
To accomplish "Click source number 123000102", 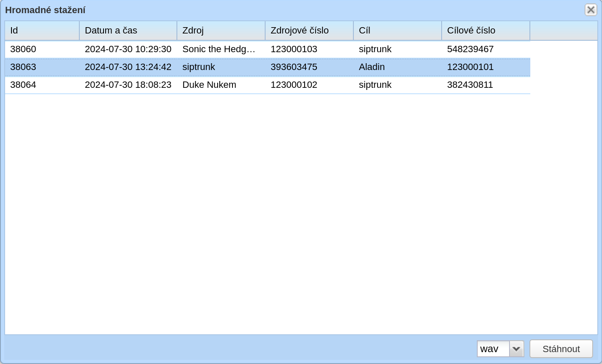I will click(294, 85).
